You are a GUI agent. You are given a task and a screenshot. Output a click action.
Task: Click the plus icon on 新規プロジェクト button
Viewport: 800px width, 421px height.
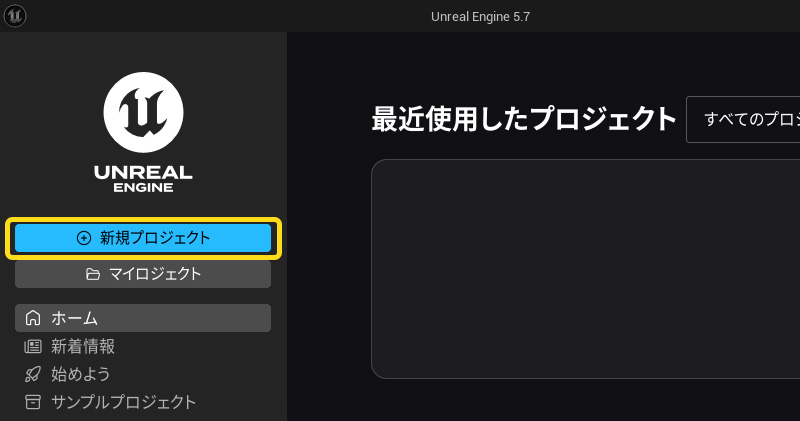84,238
